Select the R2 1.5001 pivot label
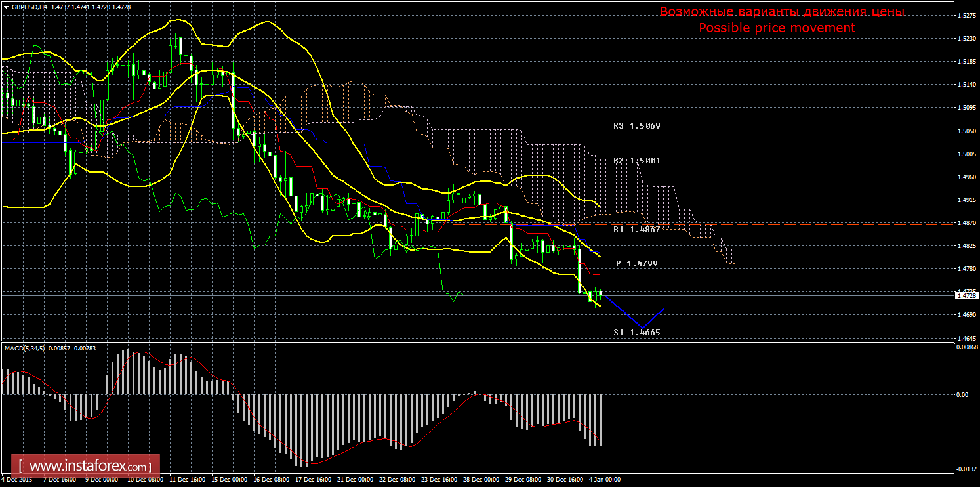Viewport: 980px width, 487px height. click(636, 160)
